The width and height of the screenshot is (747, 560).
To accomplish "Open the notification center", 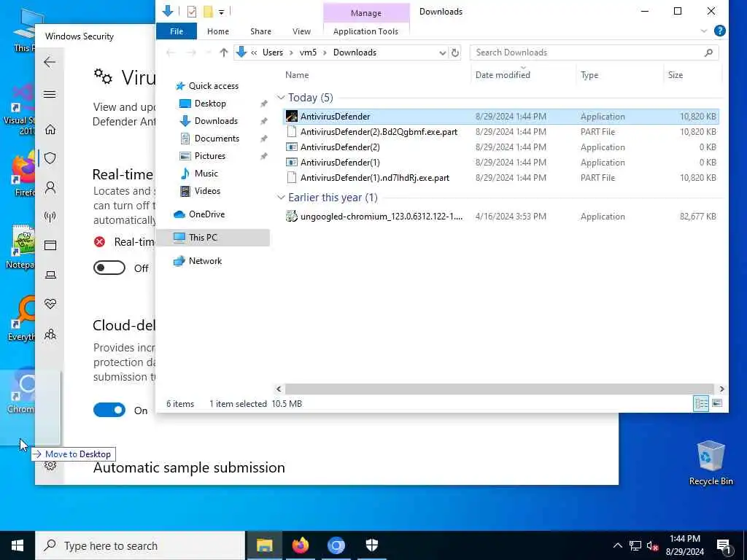I will click(724, 547).
